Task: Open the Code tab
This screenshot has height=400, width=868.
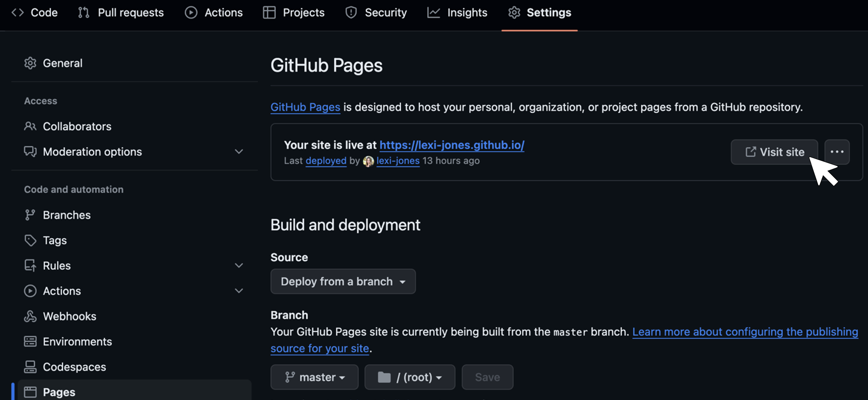Action: click(x=34, y=13)
